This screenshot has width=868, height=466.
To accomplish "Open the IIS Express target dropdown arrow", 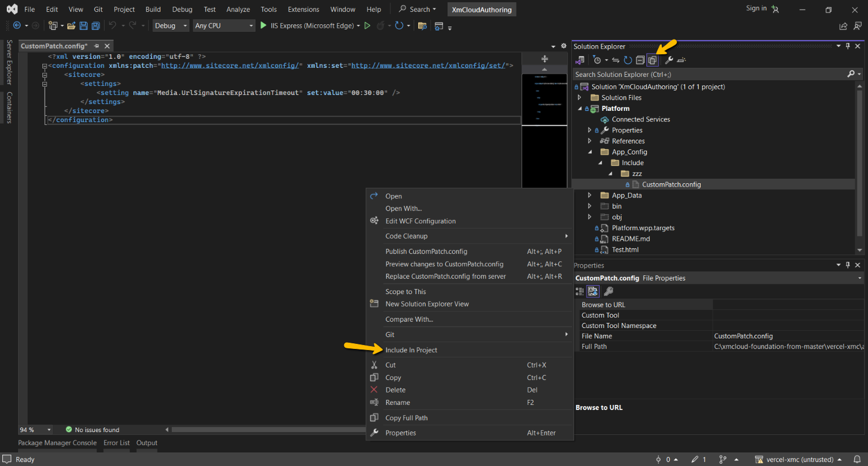I will pos(358,25).
